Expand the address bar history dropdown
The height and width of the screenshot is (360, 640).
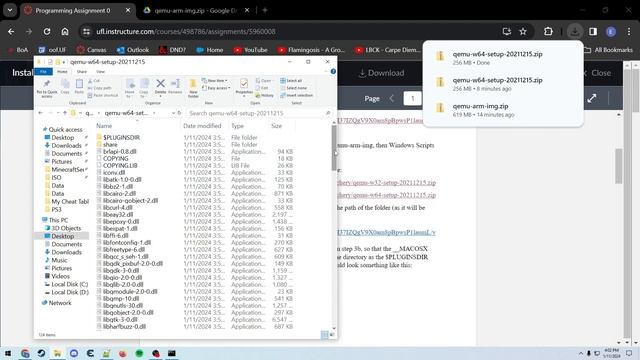tap(173, 113)
